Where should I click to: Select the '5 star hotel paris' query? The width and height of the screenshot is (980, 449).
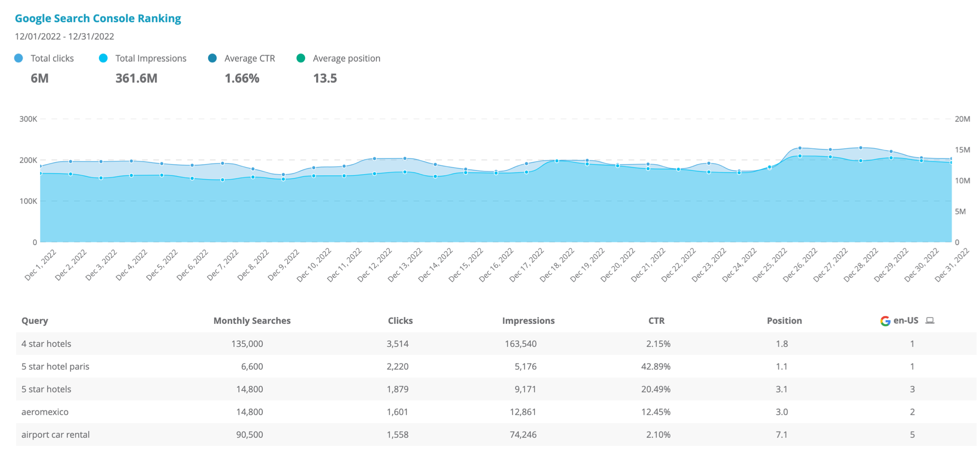click(x=55, y=367)
